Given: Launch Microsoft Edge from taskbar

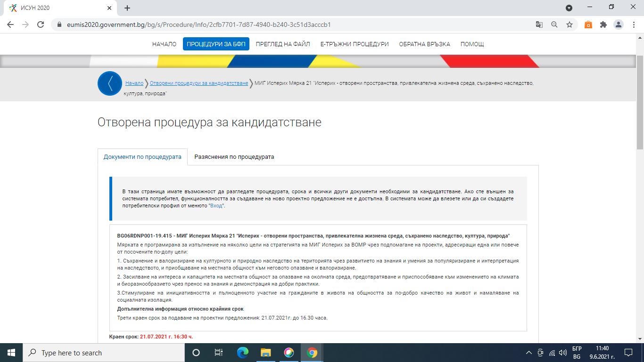Looking at the screenshot, I should point(243,353).
